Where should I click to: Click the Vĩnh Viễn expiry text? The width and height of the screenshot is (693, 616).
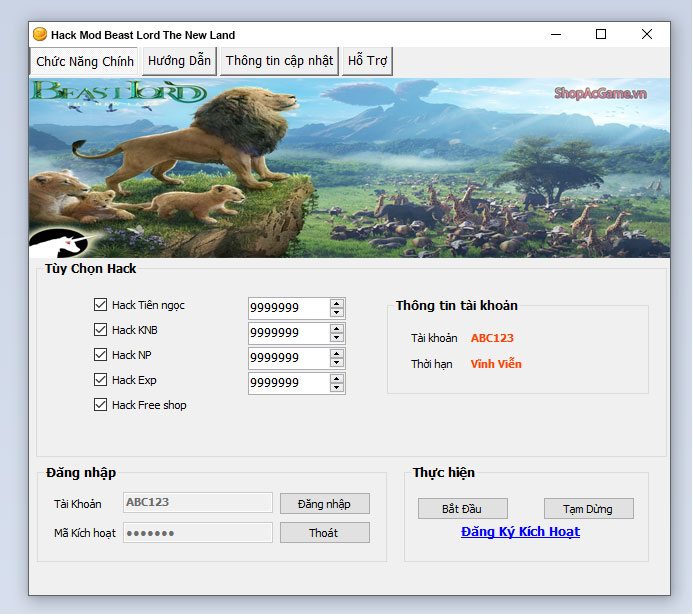[496, 364]
